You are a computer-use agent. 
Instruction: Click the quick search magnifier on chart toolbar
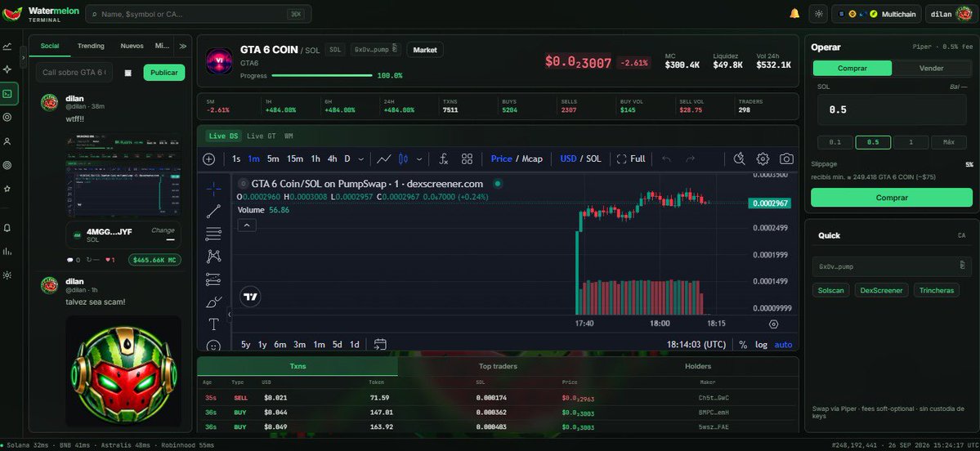coord(740,159)
